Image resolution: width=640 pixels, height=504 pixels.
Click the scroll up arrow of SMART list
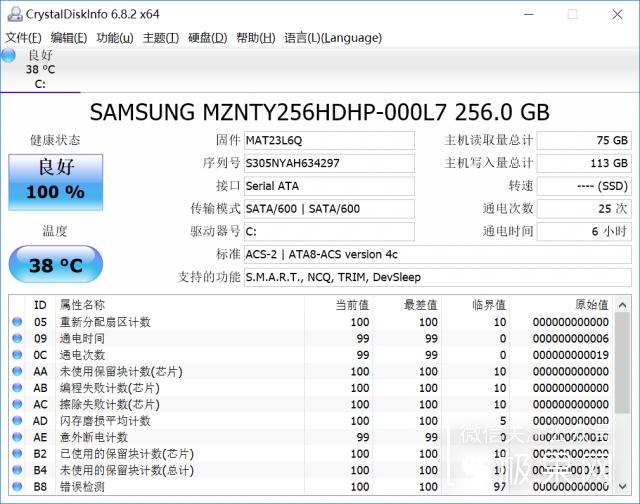pos(622,304)
